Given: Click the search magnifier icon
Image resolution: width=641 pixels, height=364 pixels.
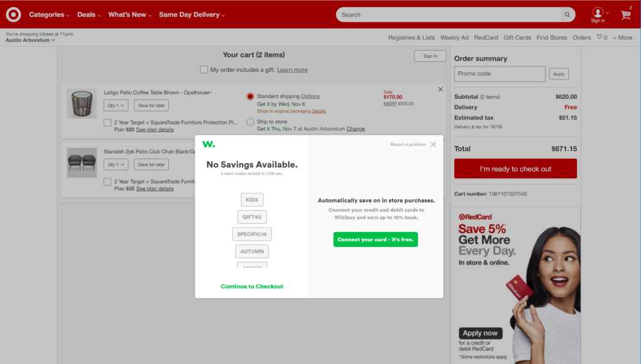Looking at the screenshot, I should coord(567,14).
